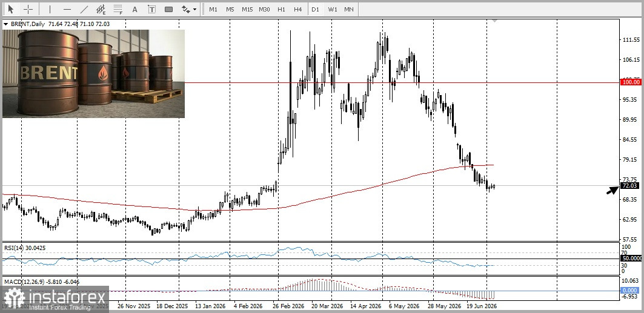Choose the horizontal line drawing tool

(67, 9)
